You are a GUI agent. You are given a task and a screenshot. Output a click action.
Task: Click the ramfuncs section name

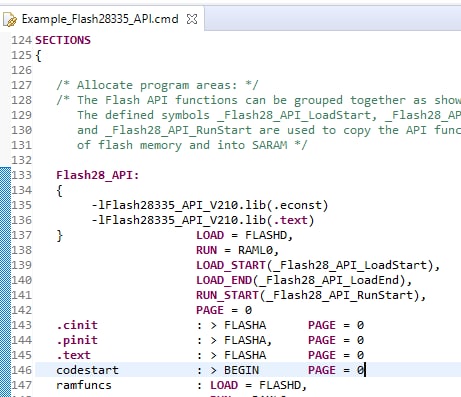click(x=84, y=385)
